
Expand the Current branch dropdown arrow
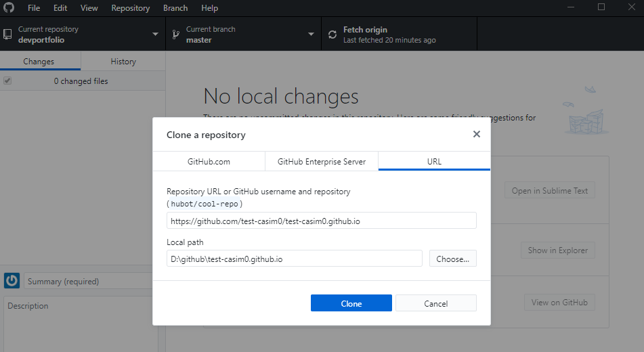[311, 34]
